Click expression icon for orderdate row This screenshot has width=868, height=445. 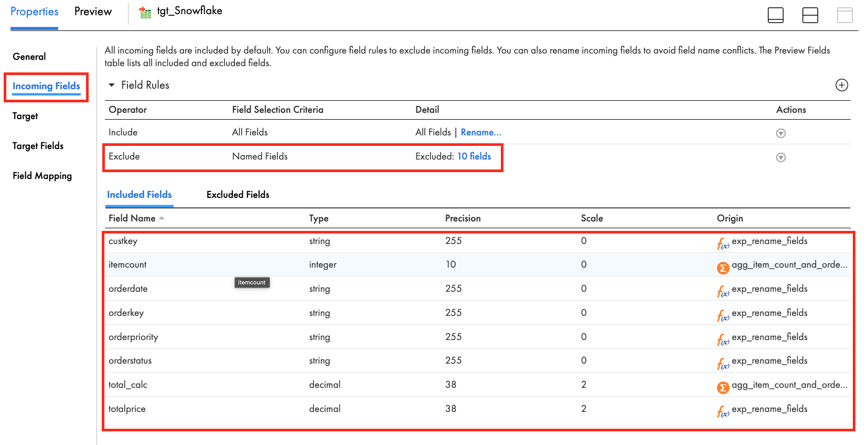723,291
